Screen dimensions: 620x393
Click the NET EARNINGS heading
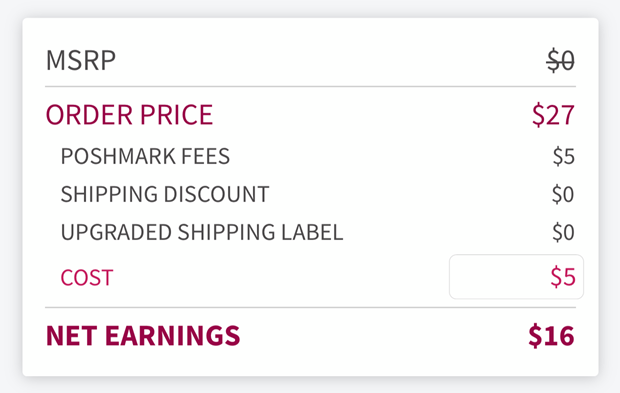tap(143, 336)
